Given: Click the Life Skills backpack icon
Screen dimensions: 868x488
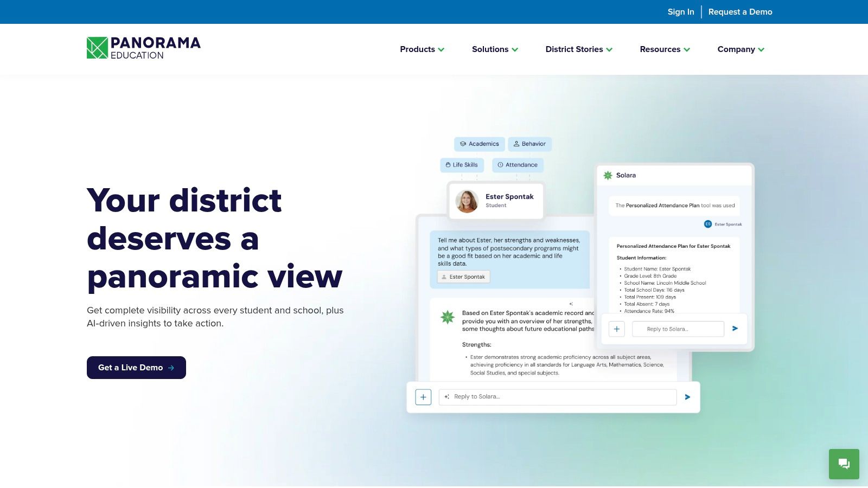Looking at the screenshot, I should [x=447, y=165].
